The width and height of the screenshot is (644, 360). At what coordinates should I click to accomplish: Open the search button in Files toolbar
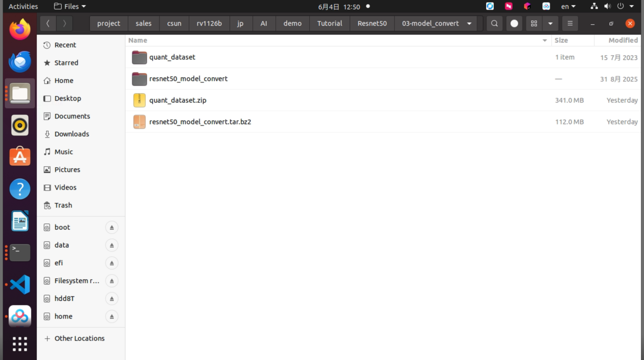click(494, 24)
